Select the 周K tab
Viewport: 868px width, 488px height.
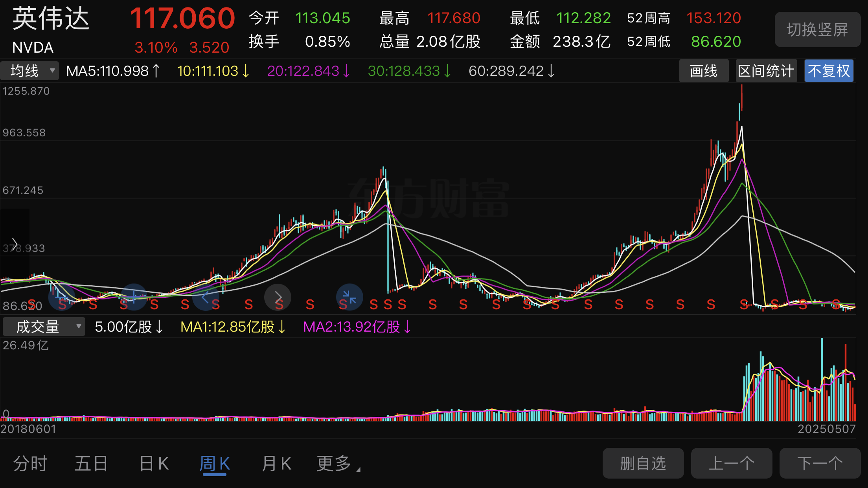(215, 464)
